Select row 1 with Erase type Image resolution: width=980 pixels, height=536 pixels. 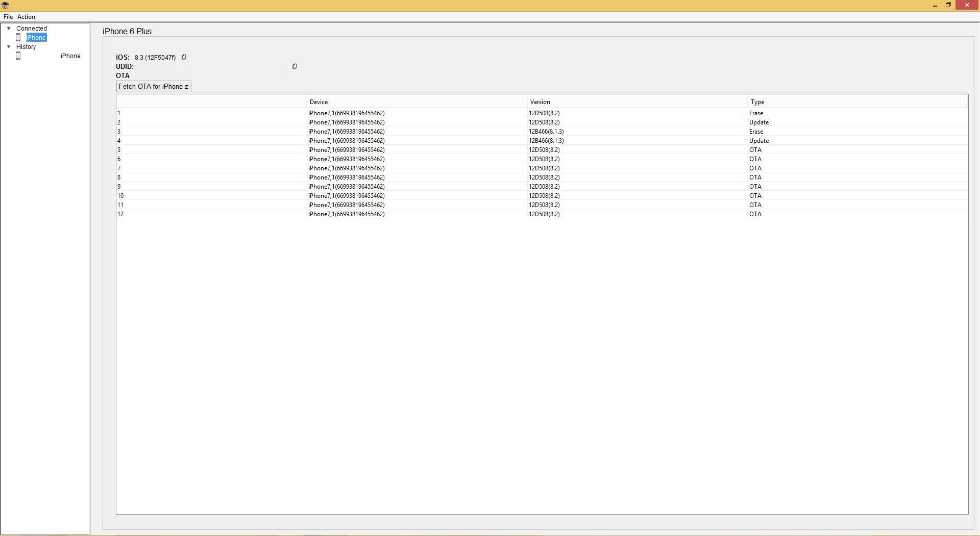tap(542, 113)
